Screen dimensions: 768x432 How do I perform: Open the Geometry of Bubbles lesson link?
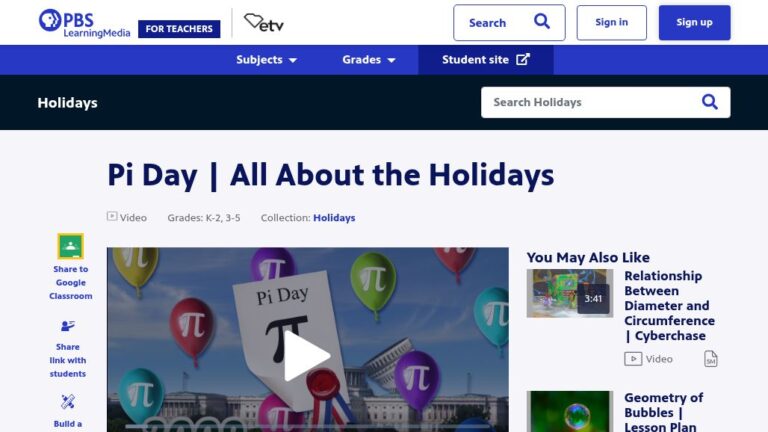click(664, 412)
